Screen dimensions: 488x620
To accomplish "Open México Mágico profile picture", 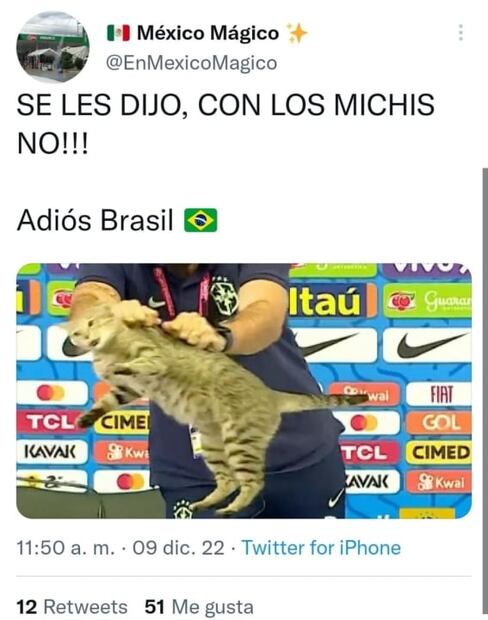I will [x=53, y=47].
